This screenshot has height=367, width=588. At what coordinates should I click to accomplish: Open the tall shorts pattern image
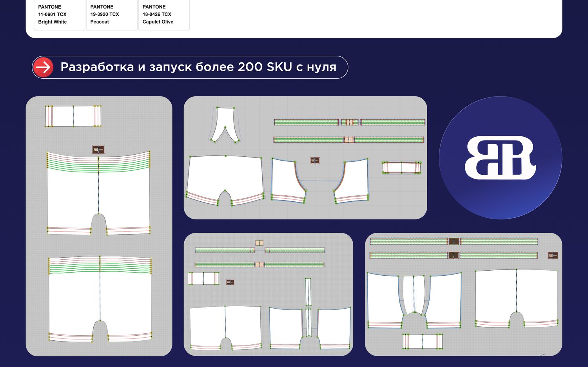point(99,226)
